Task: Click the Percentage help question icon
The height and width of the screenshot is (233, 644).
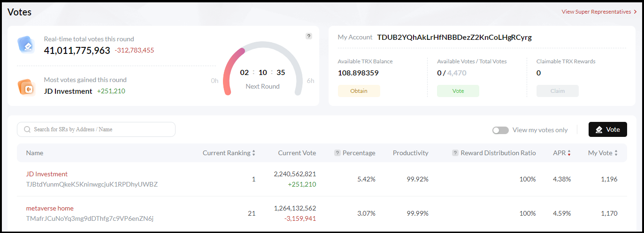Action: (x=337, y=153)
